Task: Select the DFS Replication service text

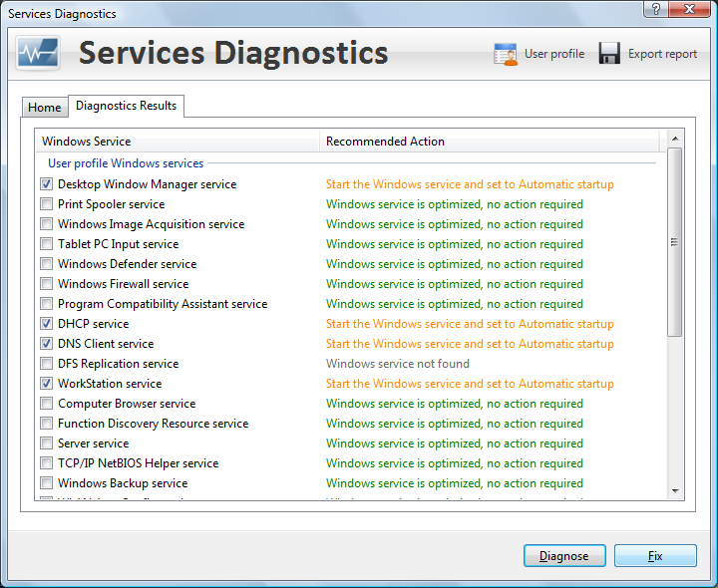Action: [x=118, y=364]
